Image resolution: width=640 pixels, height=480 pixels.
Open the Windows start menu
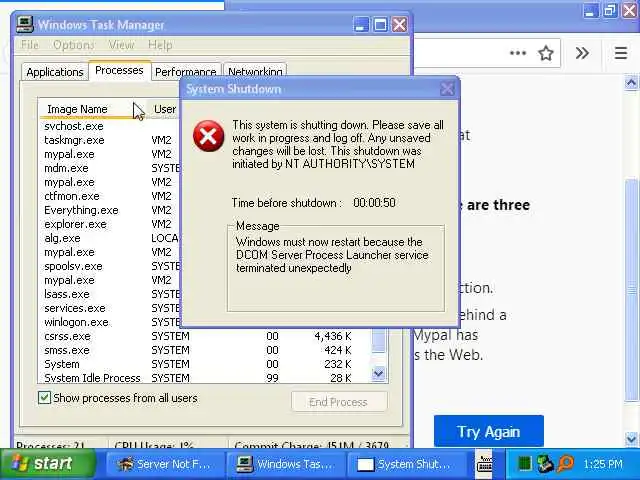click(x=48, y=464)
